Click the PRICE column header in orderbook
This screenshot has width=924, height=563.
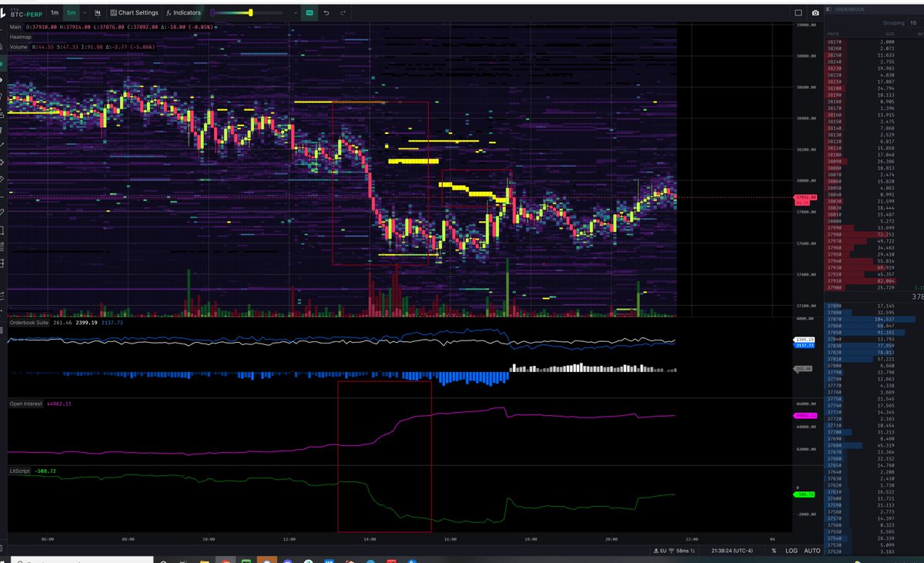[x=833, y=34]
